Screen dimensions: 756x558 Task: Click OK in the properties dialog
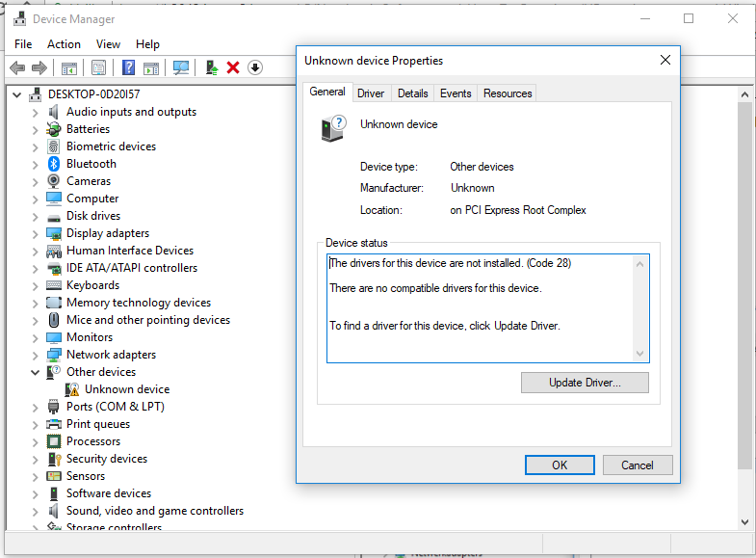click(560, 465)
